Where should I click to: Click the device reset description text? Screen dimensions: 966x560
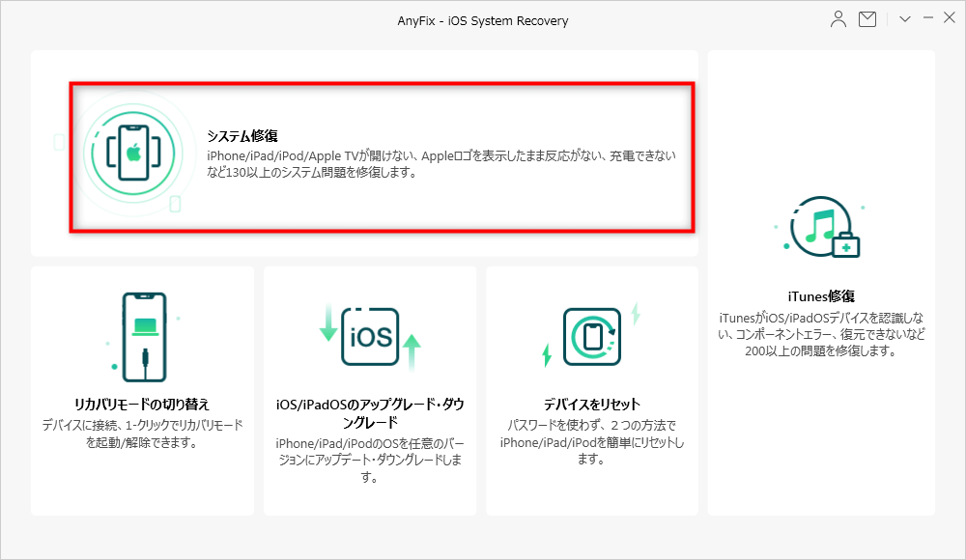[591, 441]
